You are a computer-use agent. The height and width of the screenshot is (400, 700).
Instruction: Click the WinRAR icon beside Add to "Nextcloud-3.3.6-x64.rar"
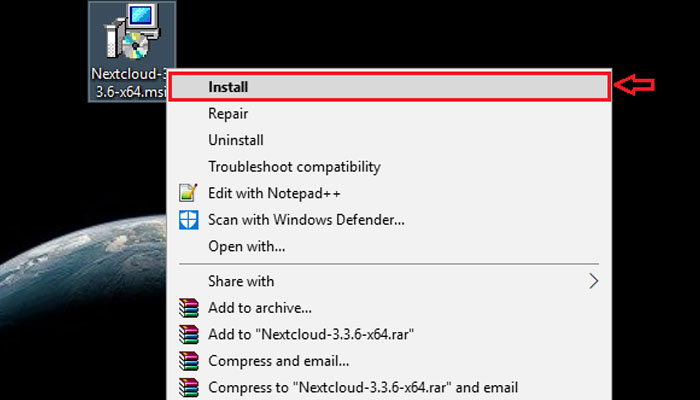[188, 334]
